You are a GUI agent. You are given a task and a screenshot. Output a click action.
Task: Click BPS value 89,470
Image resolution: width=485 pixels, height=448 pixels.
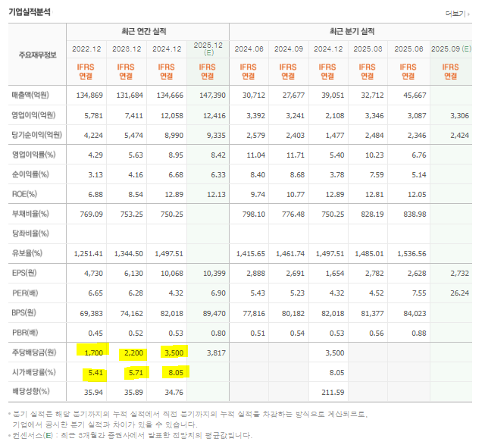coord(214,313)
